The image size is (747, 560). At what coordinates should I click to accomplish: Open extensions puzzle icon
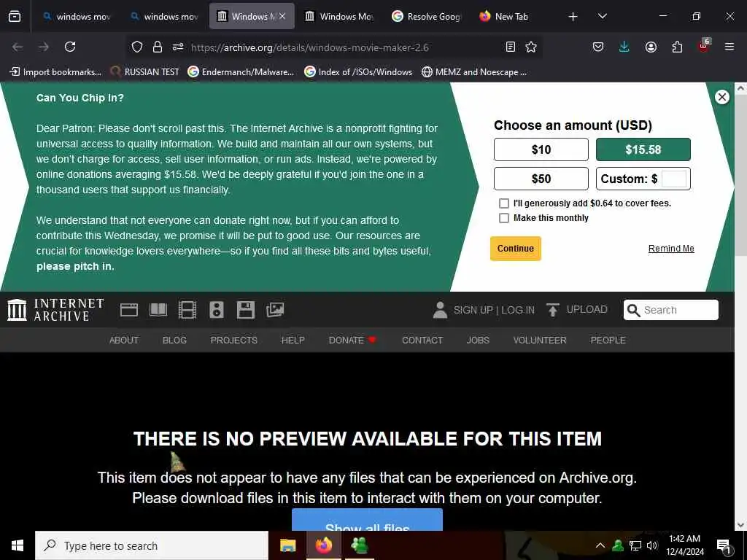677,47
